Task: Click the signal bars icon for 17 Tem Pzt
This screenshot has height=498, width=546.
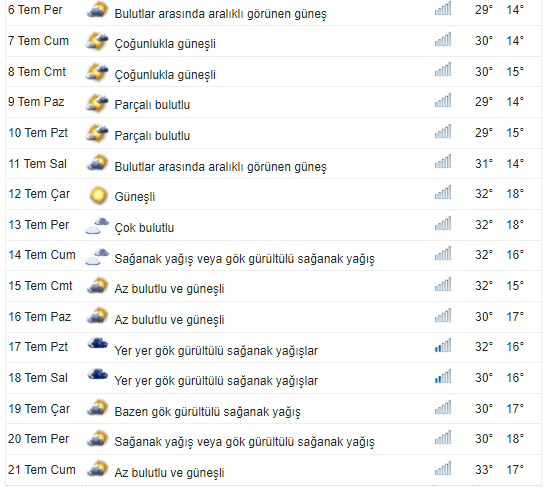Action: pyautogui.click(x=443, y=345)
